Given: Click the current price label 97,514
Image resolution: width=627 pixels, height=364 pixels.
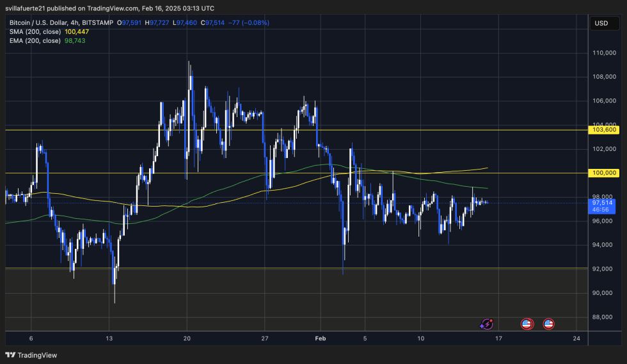Looking at the screenshot, I should coord(602,203).
